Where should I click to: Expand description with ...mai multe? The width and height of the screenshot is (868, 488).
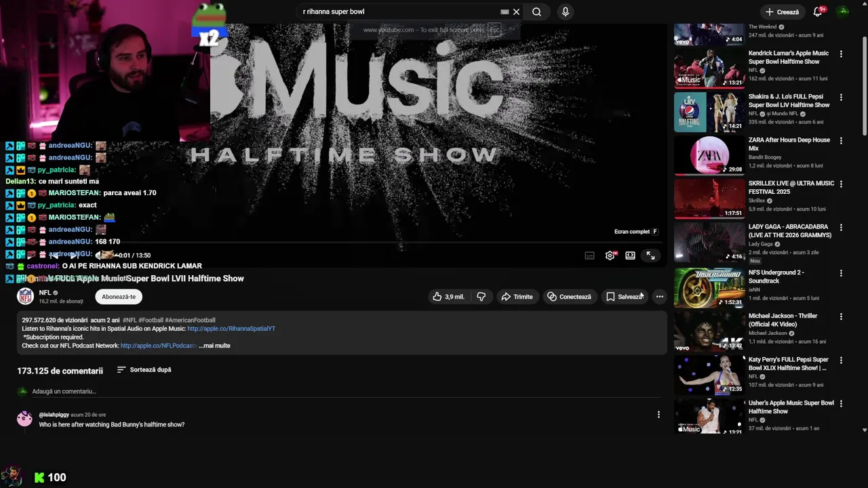point(214,346)
